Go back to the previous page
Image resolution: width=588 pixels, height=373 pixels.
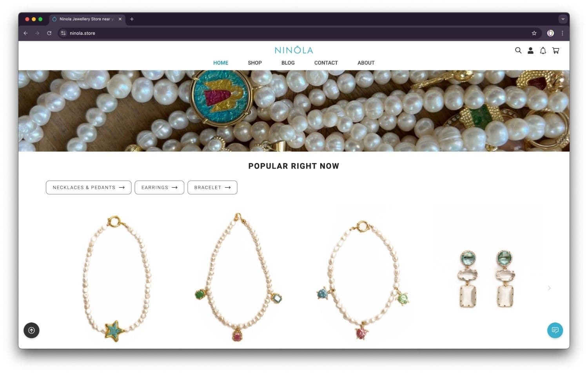click(25, 33)
